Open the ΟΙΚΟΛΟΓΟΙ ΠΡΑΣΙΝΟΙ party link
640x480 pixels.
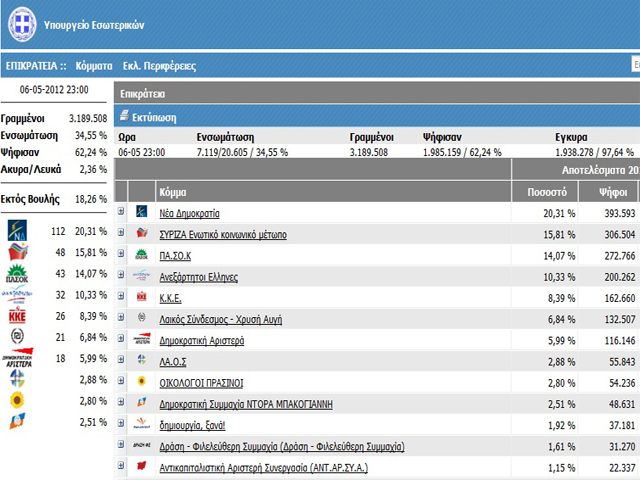click(x=201, y=383)
